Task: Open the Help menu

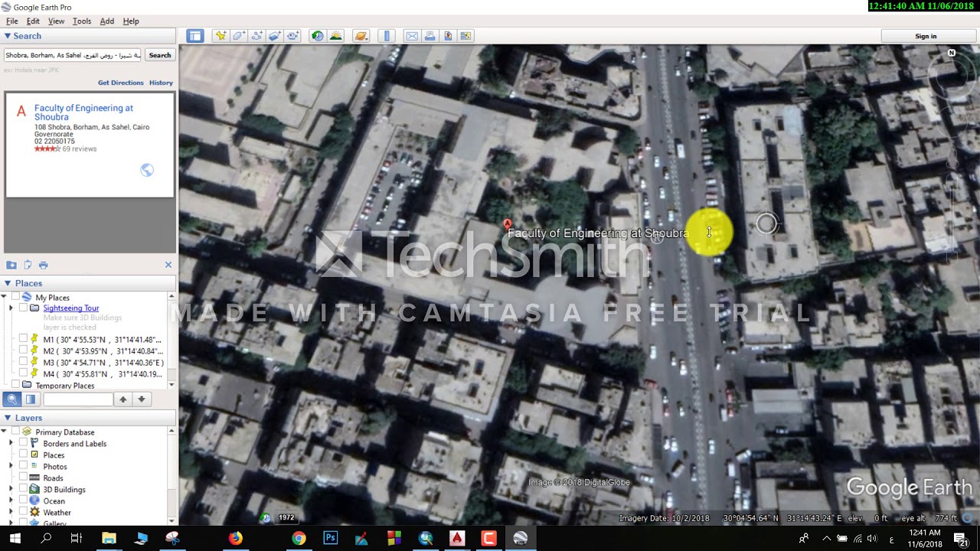Action: (x=131, y=21)
